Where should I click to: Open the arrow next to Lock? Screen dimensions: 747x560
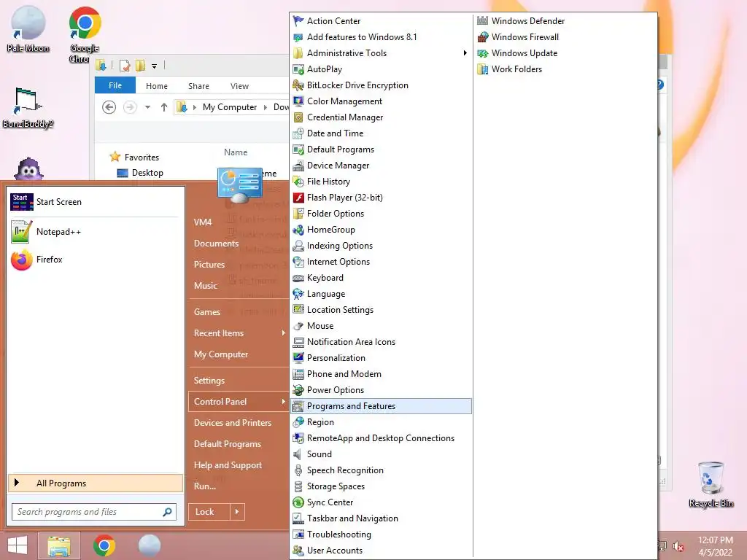pyautogui.click(x=237, y=512)
